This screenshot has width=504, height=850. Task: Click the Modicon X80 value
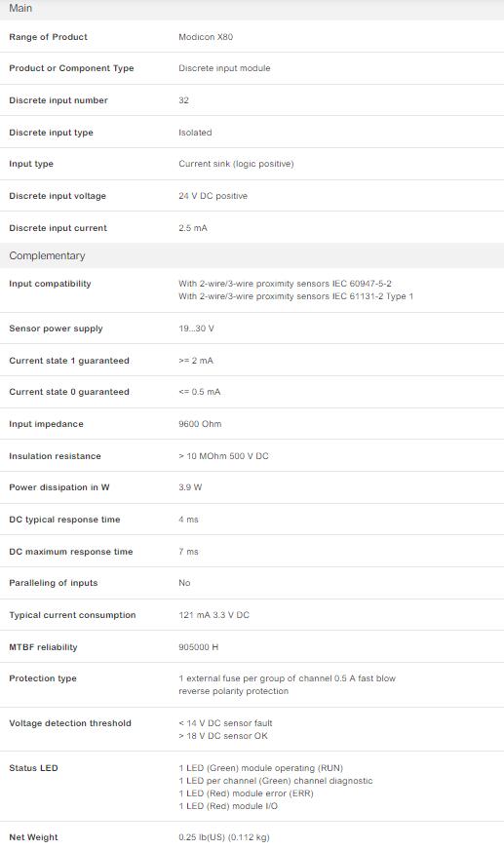tap(206, 37)
